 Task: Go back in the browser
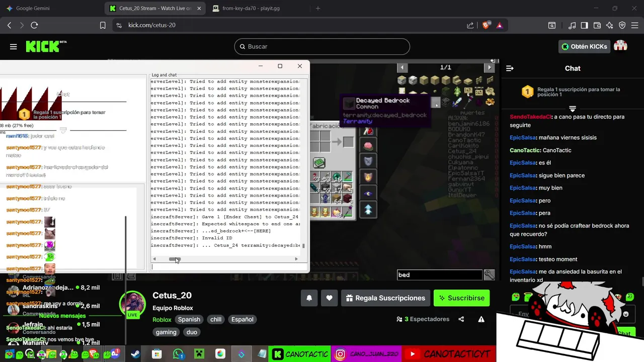(x=9, y=25)
